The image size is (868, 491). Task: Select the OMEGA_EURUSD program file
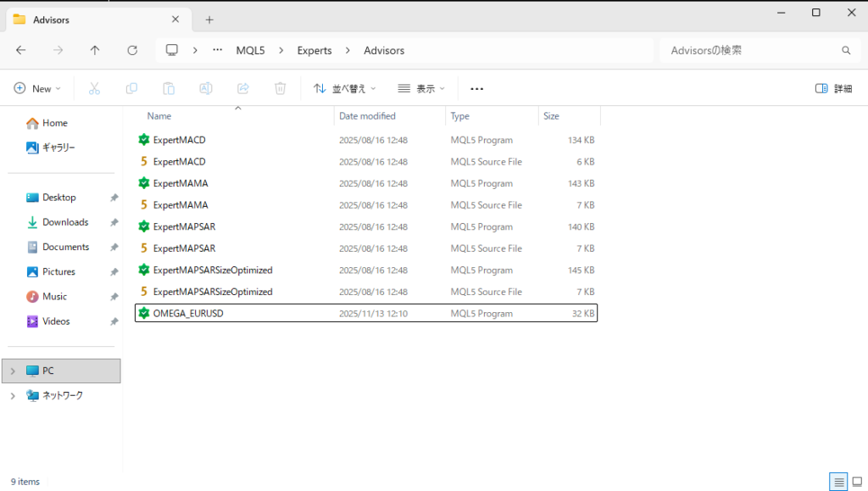click(188, 314)
